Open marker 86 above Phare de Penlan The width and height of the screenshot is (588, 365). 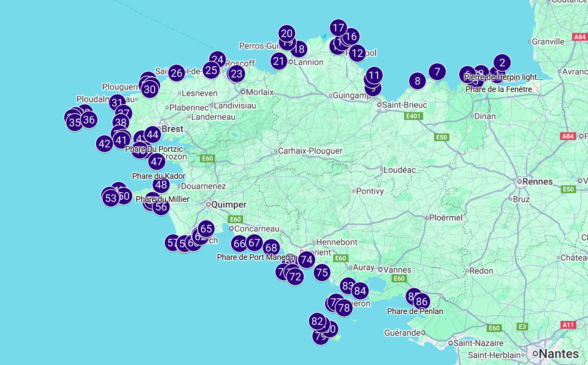click(x=422, y=301)
